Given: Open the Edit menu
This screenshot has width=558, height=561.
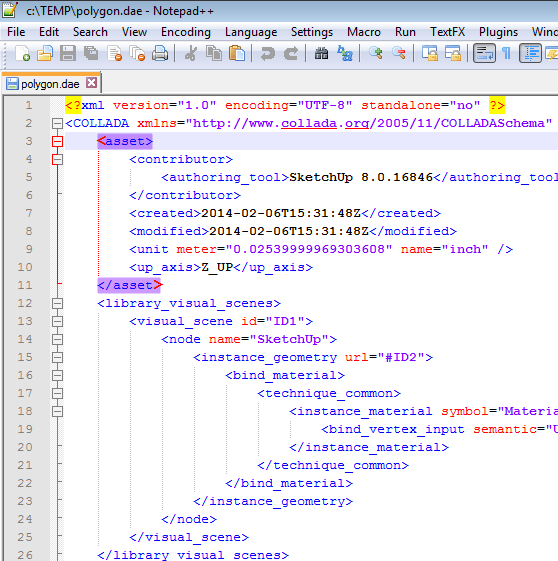Looking at the screenshot, I should (x=49, y=32).
